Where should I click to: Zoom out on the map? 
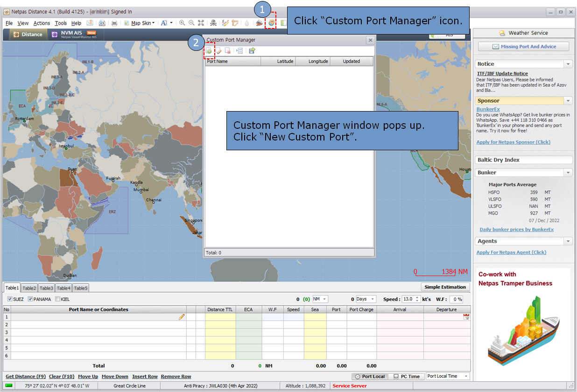[x=191, y=23]
